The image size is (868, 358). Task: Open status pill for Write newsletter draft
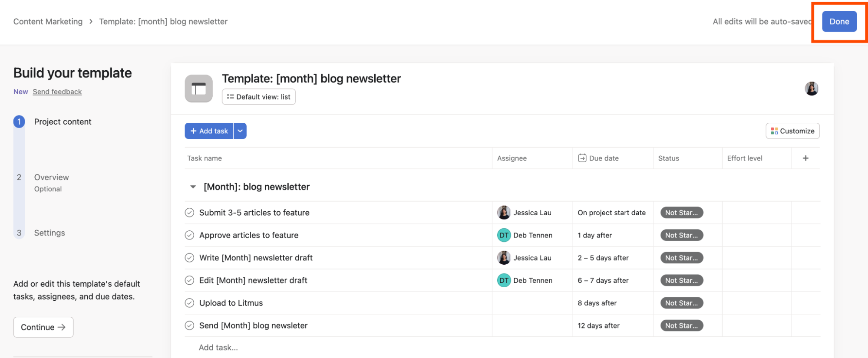682,258
